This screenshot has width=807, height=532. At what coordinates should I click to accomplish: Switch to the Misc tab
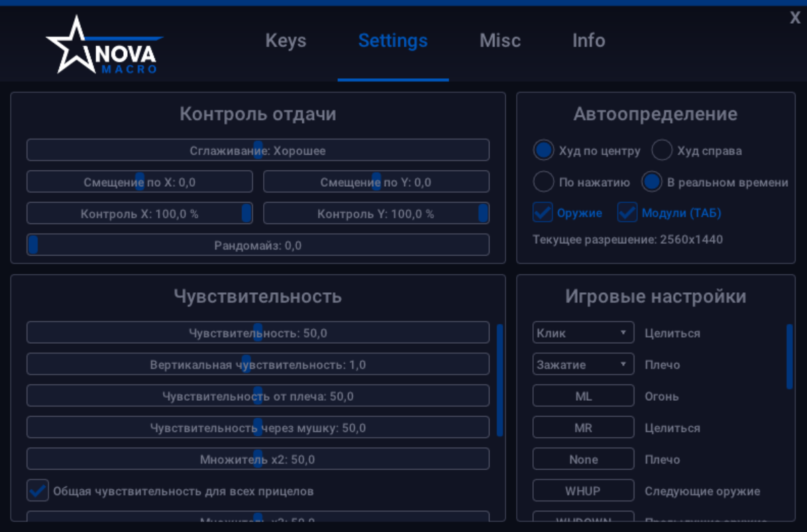pos(500,41)
